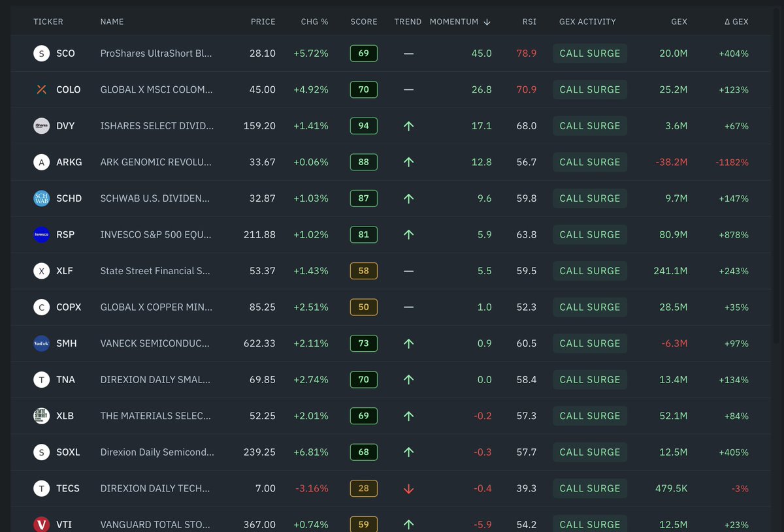784x532 pixels.
Task: Click the CALL SURGE badge for SCO
Action: click(x=590, y=54)
